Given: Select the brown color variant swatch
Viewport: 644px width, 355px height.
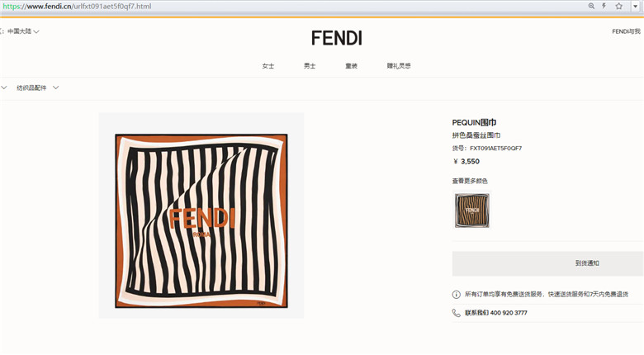Looking at the screenshot, I should coord(472,211).
